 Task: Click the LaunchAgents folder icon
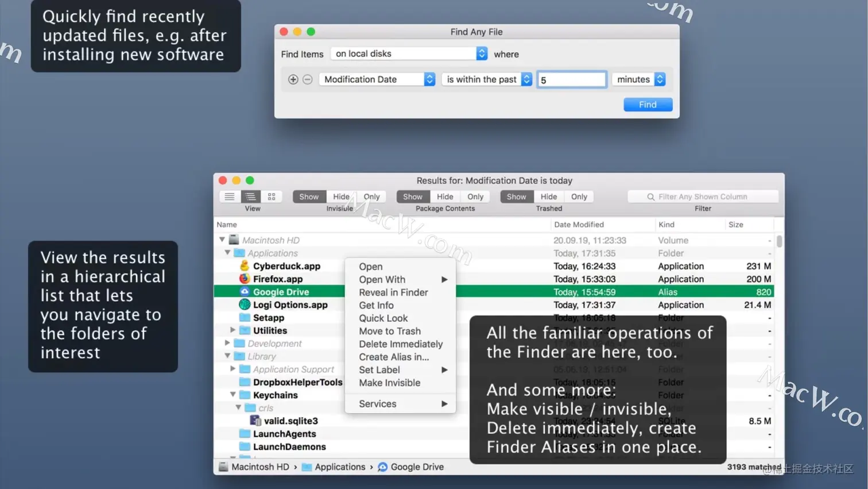245,434
